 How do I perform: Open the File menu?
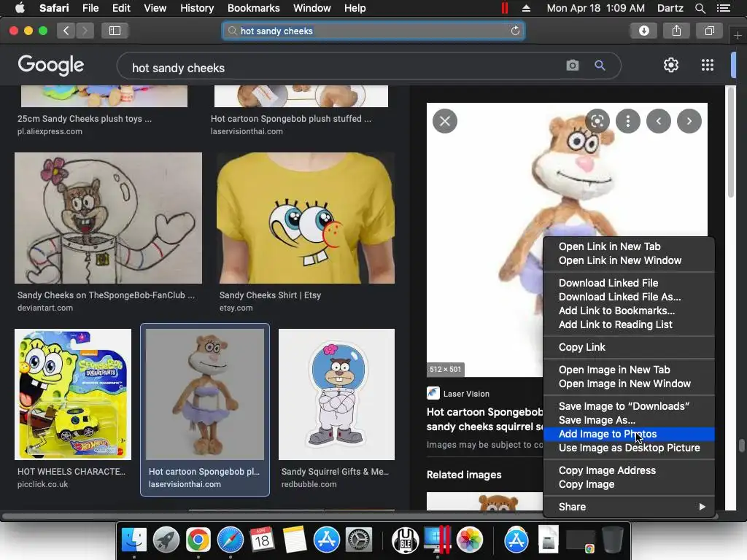(x=90, y=8)
